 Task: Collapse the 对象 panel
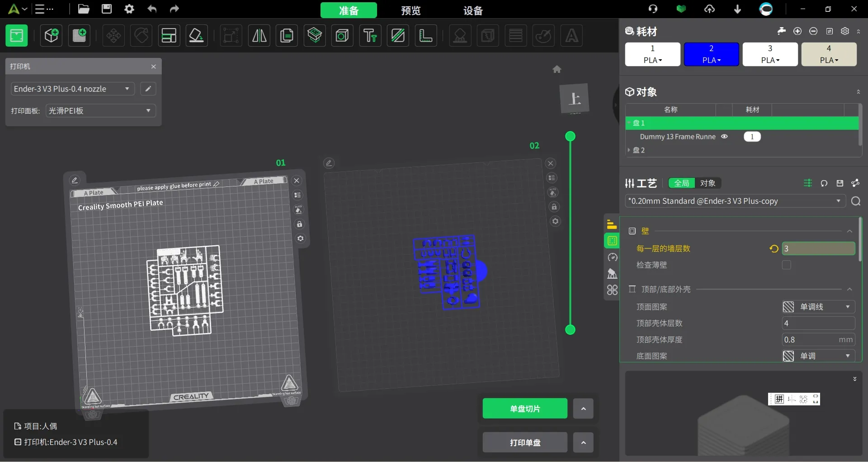point(858,92)
